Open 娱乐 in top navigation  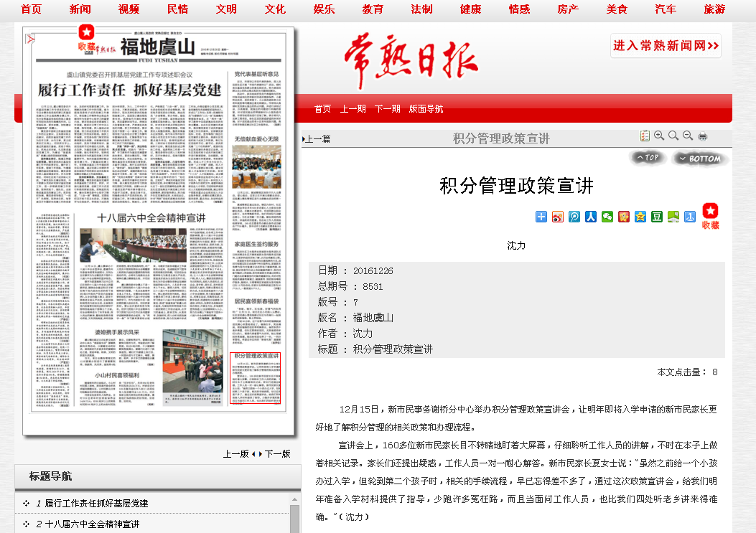(324, 9)
